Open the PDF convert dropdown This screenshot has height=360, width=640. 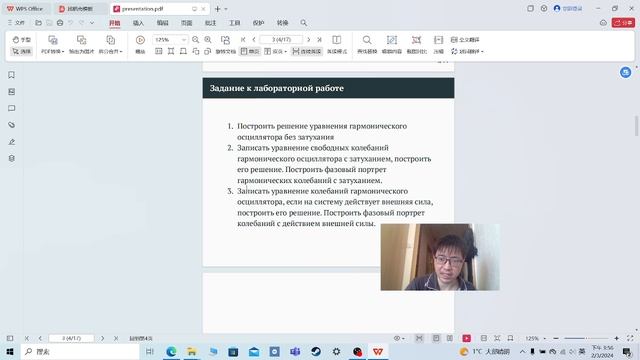pos(53,45)
